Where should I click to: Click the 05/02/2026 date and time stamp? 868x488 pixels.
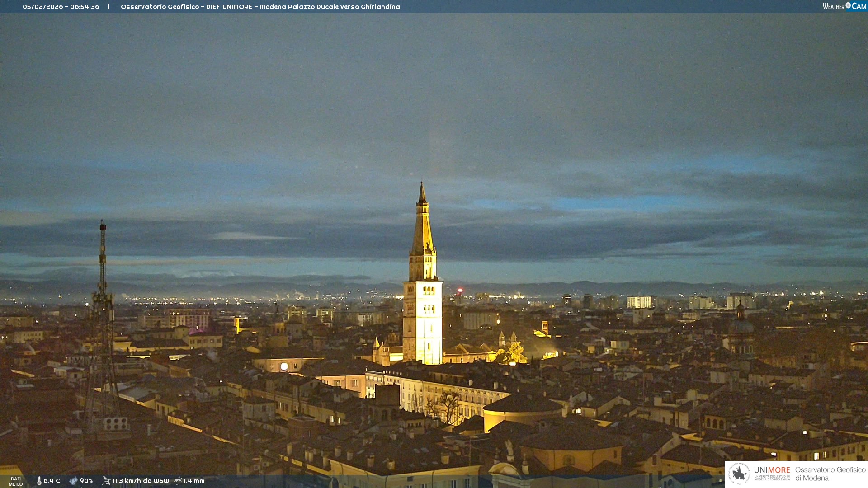(x=61, y=7)
